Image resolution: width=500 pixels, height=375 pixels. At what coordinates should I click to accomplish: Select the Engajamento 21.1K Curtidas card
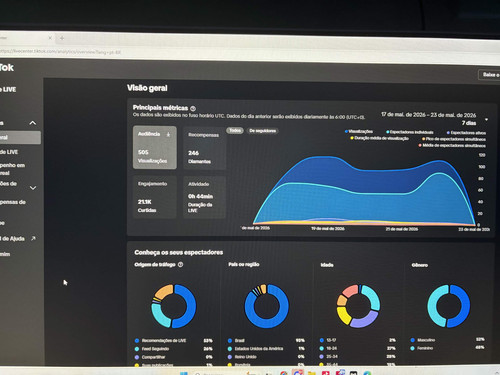(x=155, y=197)
